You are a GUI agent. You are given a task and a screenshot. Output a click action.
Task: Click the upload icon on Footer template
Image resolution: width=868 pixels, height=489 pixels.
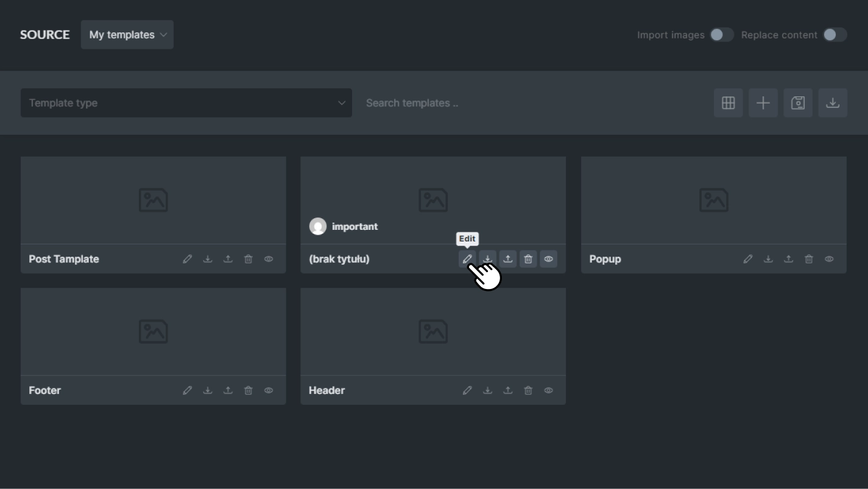(x=228, y=390)
